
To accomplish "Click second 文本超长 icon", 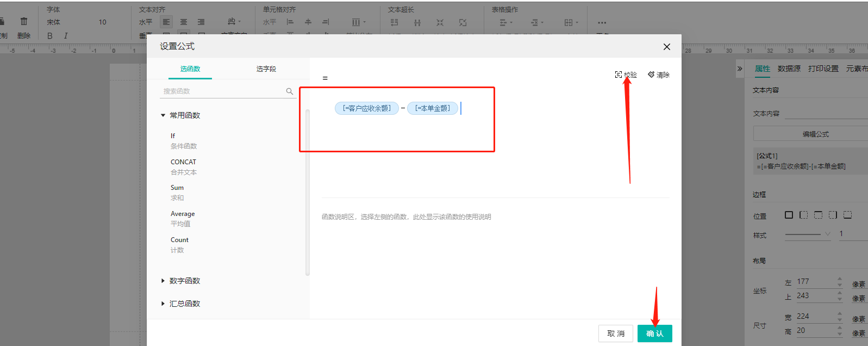I will pos(417,22).
